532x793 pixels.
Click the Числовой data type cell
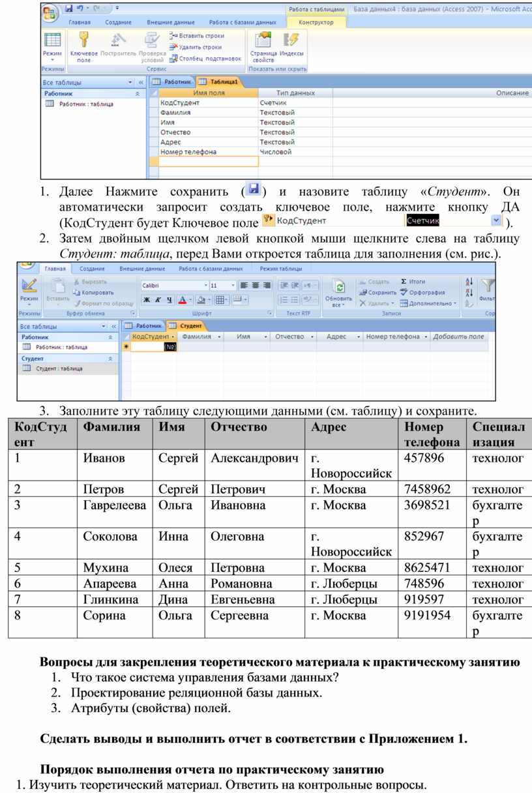point(295,152)
